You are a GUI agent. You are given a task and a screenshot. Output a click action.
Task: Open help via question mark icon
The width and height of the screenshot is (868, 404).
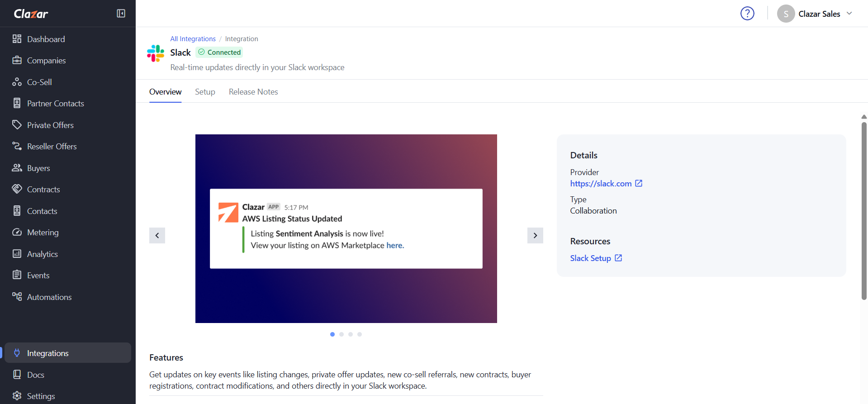click(x=747, y=14)
